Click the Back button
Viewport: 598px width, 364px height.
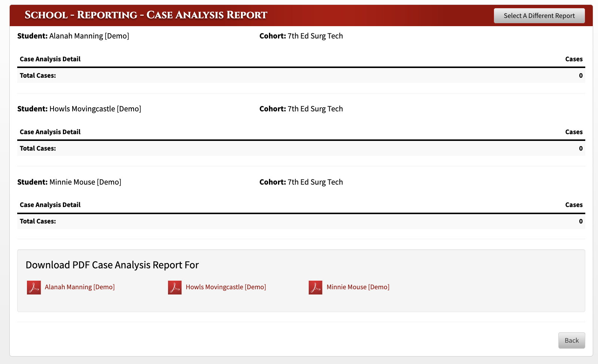coord(571,340)
